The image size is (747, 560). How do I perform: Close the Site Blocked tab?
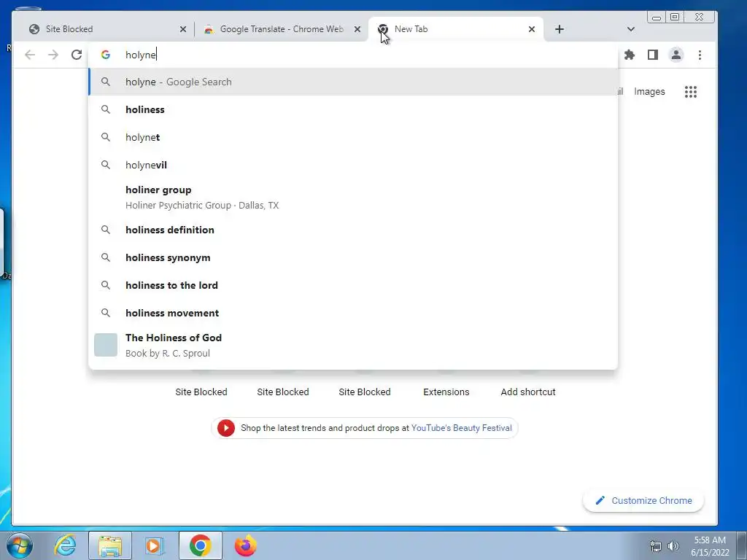tap(183, 29)
